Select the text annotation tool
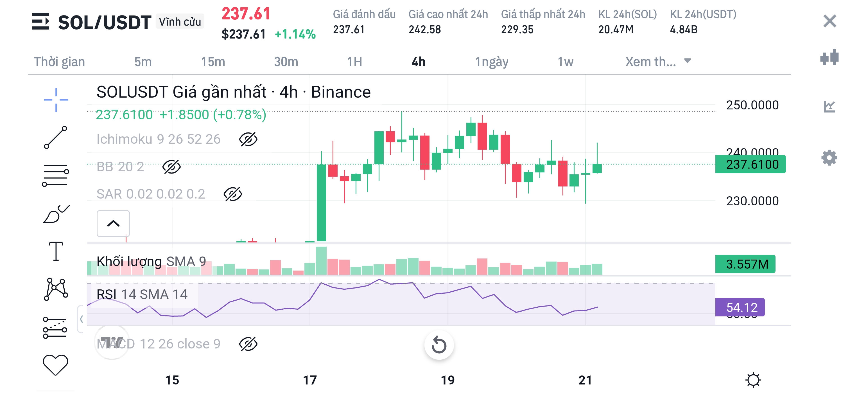Image resolution: width=868 pixels, height=405 pixels. pyautogui.click(x=56, y=251)
